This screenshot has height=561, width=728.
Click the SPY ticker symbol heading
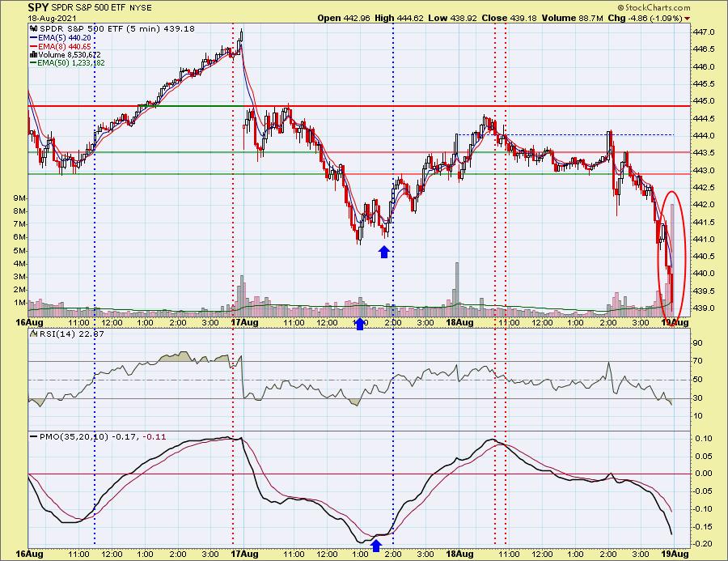pos(37,7)
